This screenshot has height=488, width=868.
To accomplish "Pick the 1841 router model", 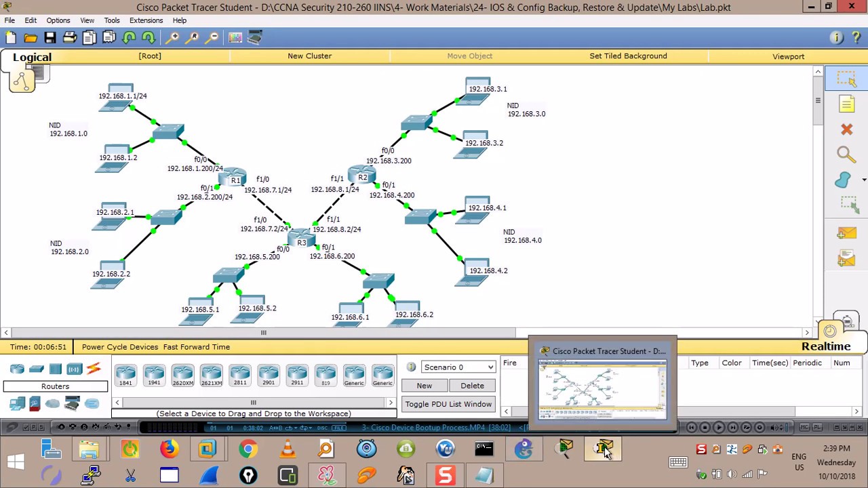I will [x=125, y=375].
